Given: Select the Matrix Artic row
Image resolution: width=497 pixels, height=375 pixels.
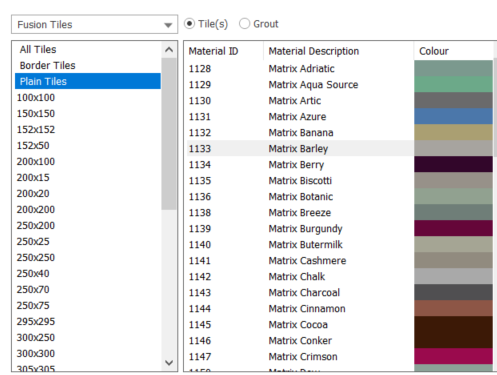Looking at the screenshot, I should click(340, 100).
